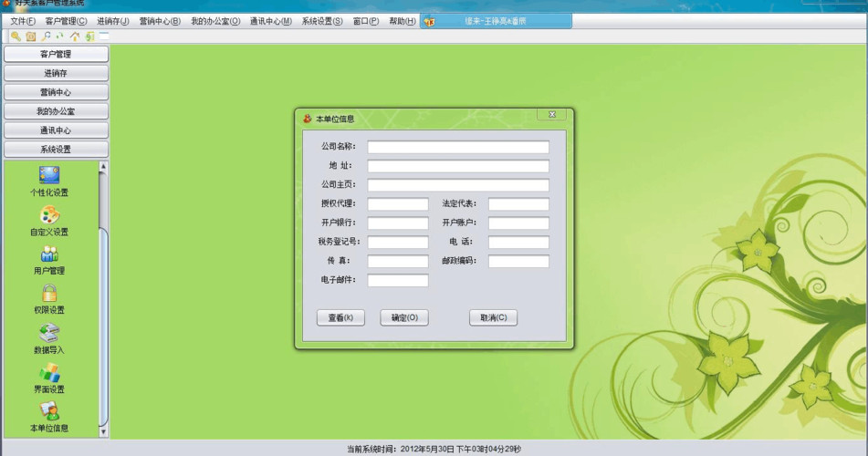Click the blank window toolbar icon

point(104,36)
